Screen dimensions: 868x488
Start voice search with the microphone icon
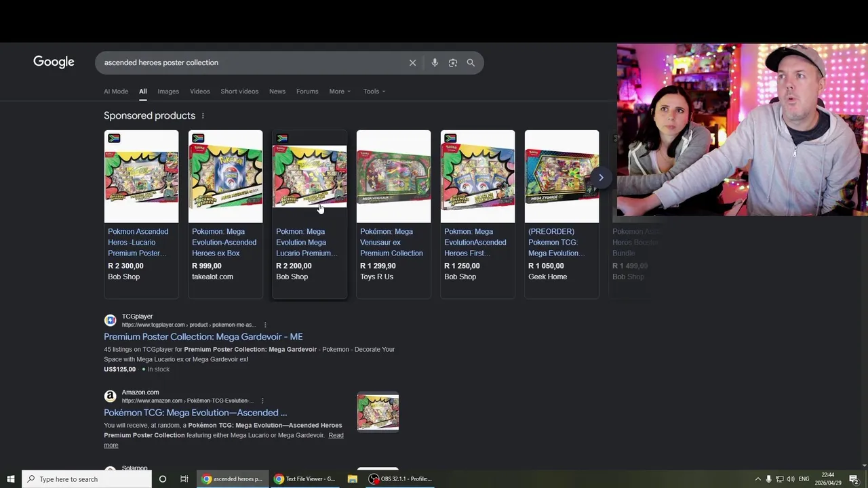[x=435, y=62]
